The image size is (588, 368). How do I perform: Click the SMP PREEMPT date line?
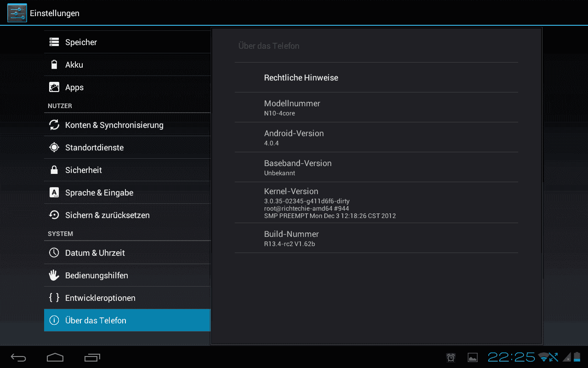(x=330, y=216)
